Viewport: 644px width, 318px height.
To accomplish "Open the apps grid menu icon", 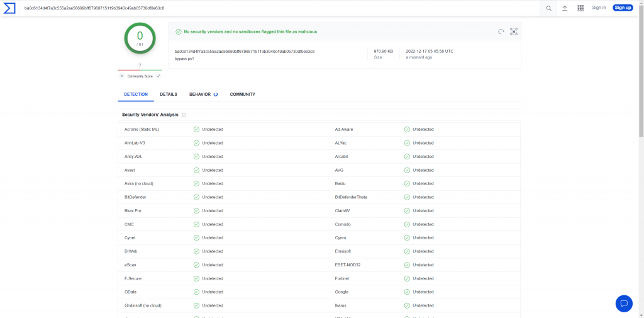I will point(580,8).
